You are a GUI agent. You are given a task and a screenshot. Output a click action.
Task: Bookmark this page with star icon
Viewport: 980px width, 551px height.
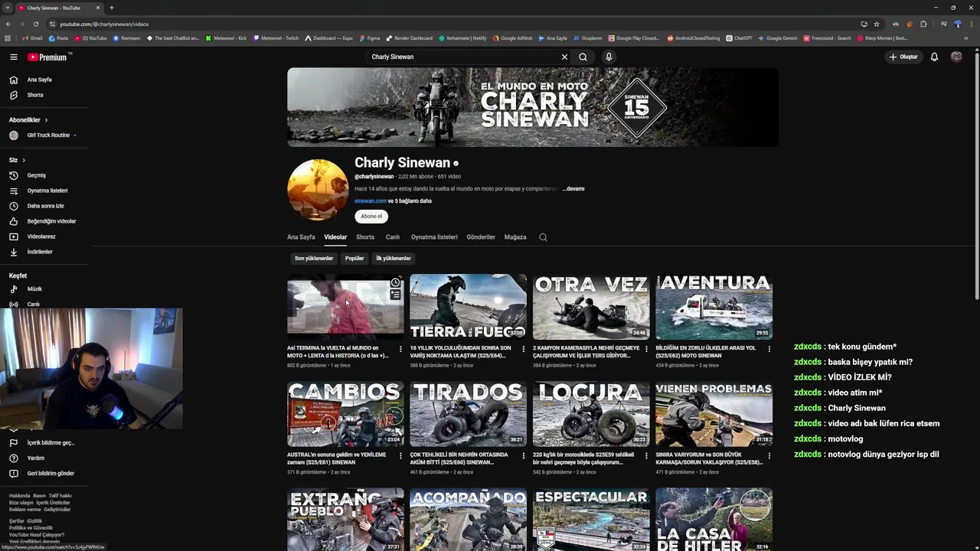877,24
